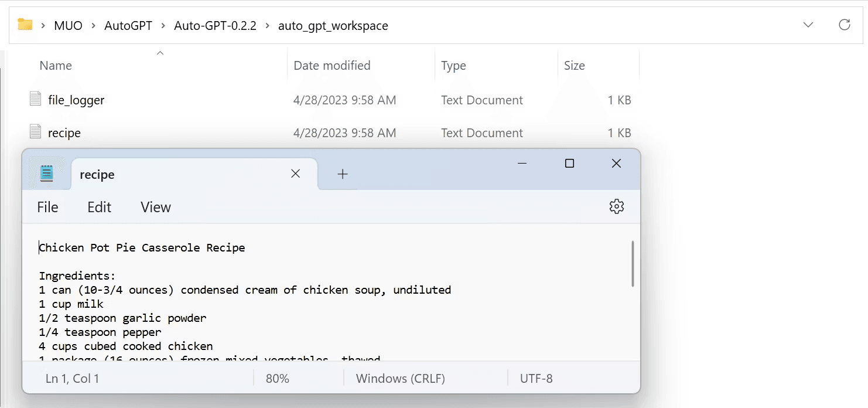Click the 80% zoom level indicator
The image size is (868, 408).
pyautogui.click(x=276, y=378)
